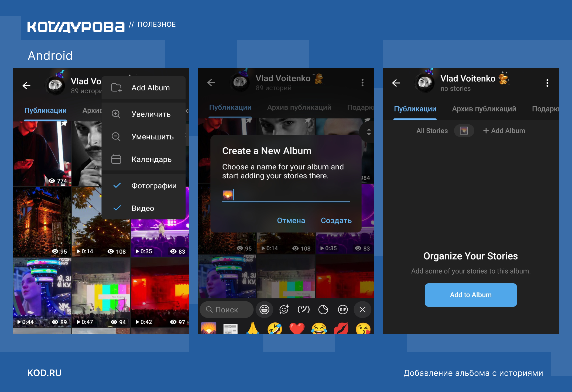Go back using the arrow in left Android screen
Screen dimensions: 572x392
26,86
